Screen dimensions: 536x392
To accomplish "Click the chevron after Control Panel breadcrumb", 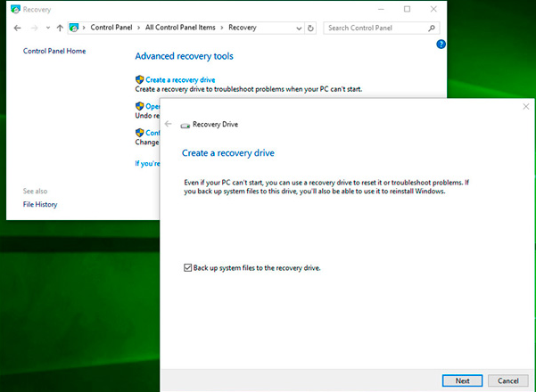I will coord(140,28).
